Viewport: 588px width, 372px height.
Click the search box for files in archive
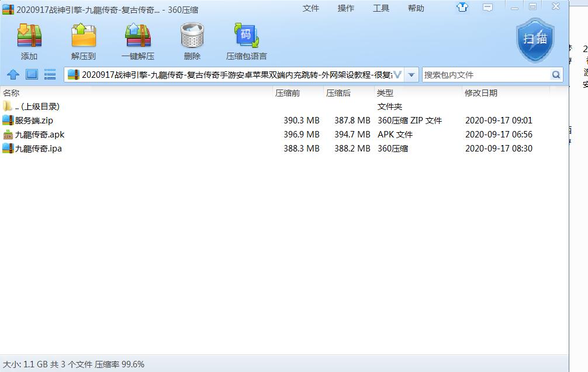click(485, 75)
